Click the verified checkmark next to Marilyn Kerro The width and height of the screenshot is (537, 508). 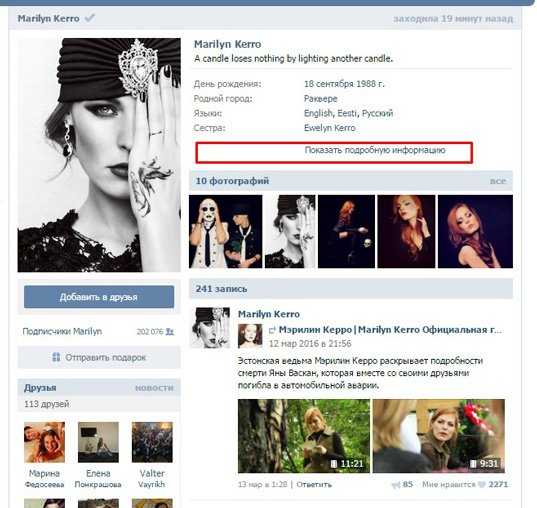point(90,18)
